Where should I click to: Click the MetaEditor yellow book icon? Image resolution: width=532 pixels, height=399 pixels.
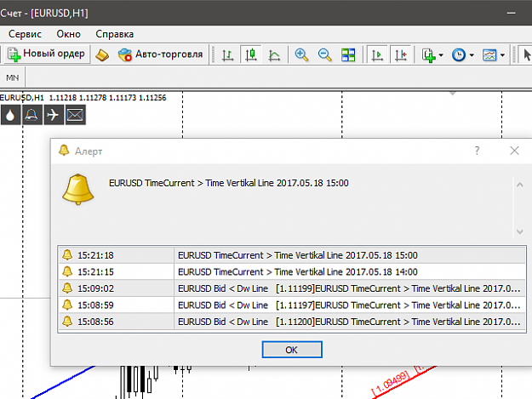click(x=102, y=55)
